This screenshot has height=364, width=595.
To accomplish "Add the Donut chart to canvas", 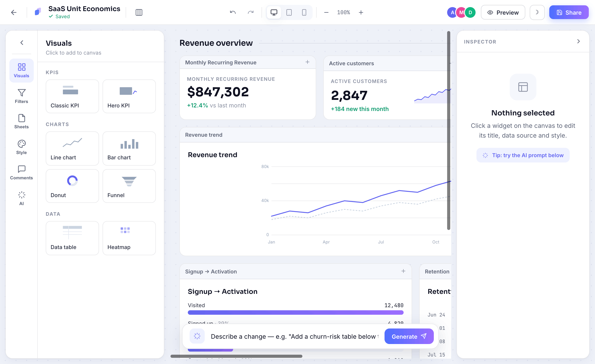I will [72, 186].
